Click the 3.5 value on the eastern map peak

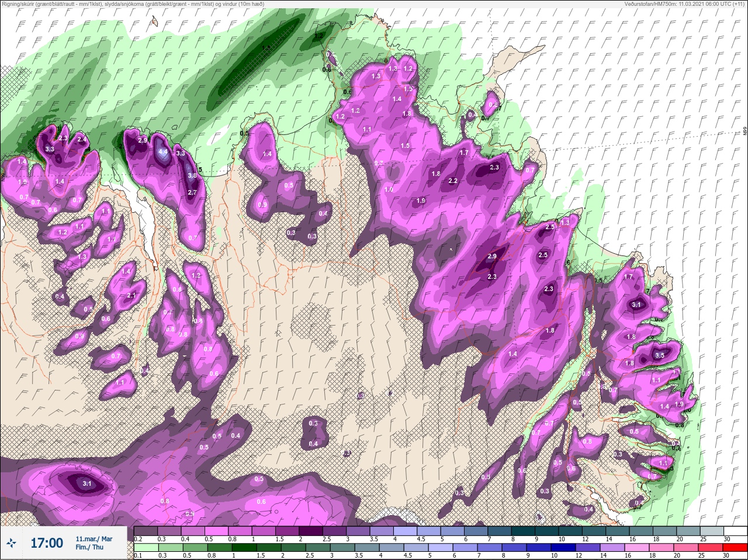click(660, 355)
